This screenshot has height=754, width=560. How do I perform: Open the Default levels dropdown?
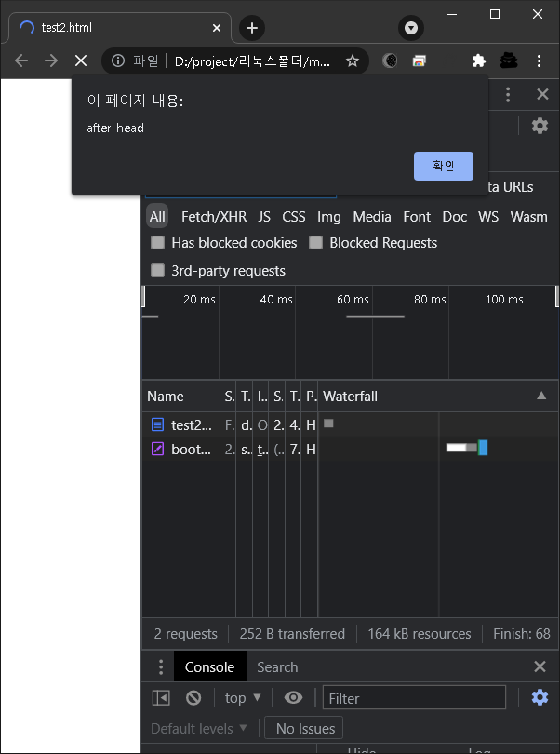pos(199,728)
